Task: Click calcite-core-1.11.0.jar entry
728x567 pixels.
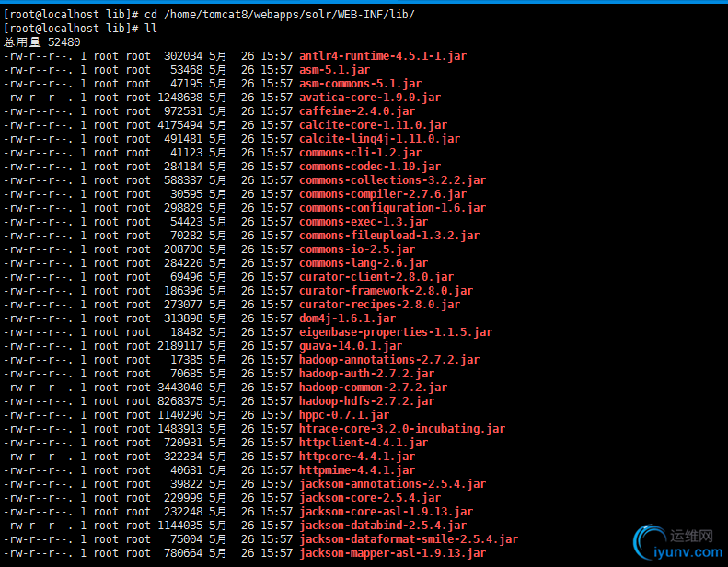Action: (x=373, y=125)
